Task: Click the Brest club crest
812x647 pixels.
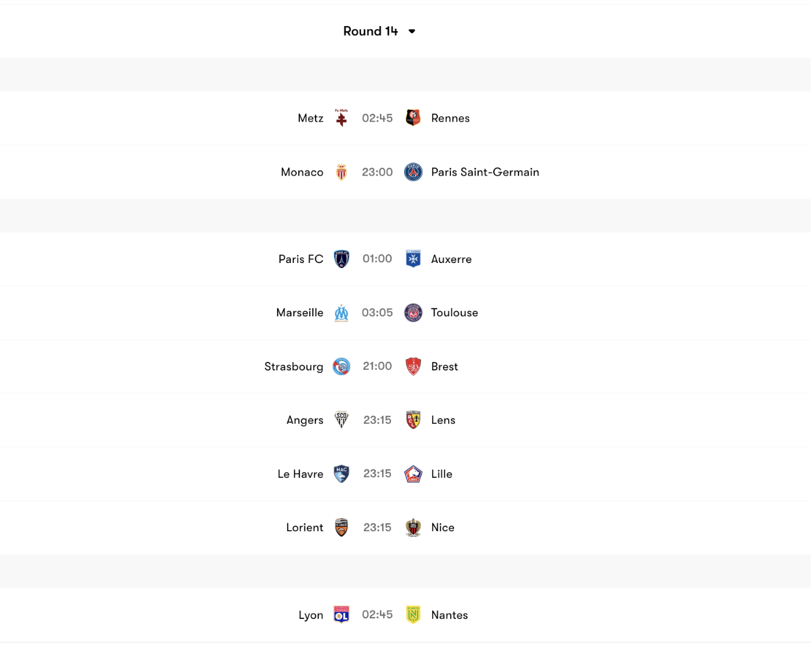Action: (x=413, y=366)
